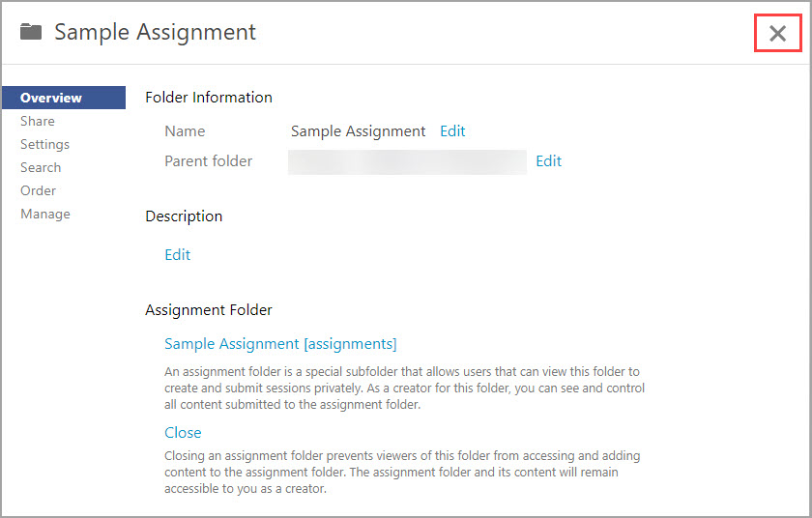Click the Sample Assignment name value text
The height and width of the screenshot is (518, 812).
(358, 131)
